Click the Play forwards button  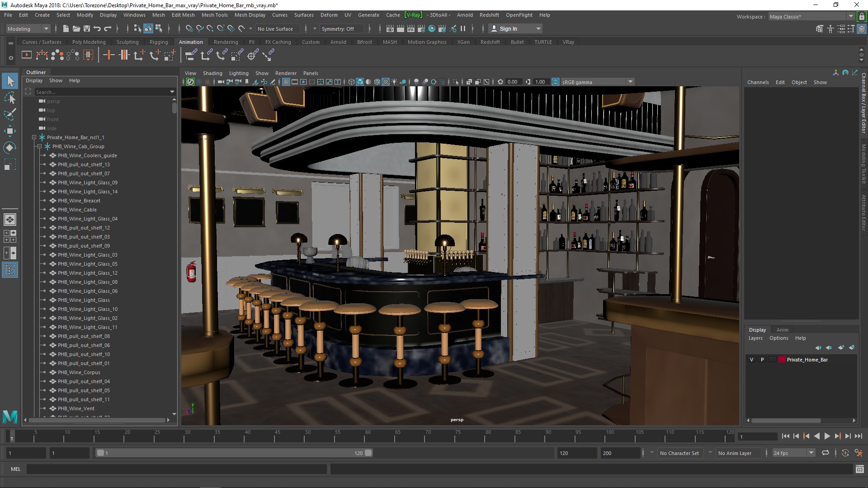pos(827,436)
